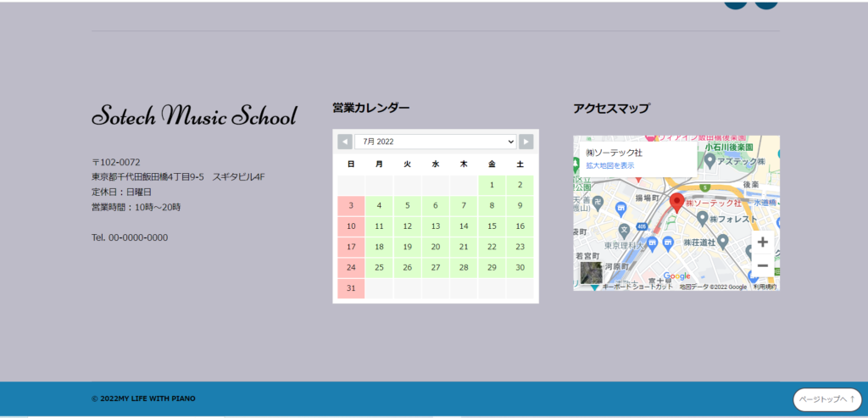Click 拡大地図を表示 link on map
This screenshot has width=868, height=418.
click(x=610, y=165)
